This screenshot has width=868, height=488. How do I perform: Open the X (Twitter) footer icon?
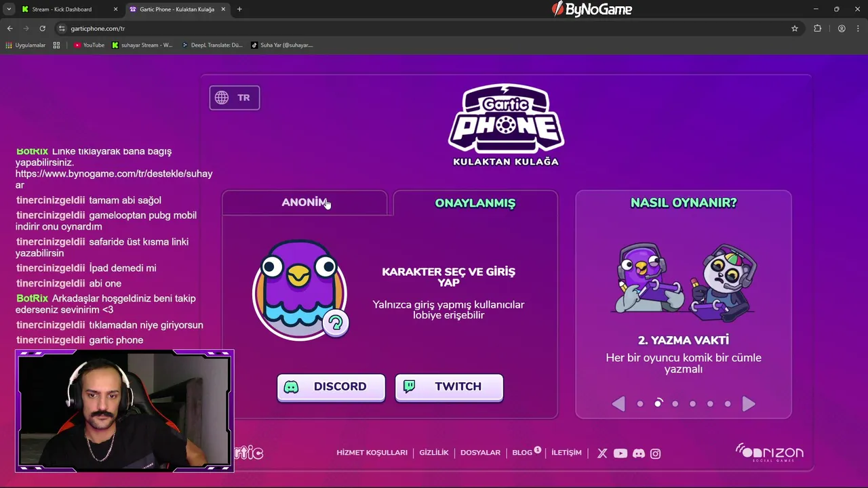[x=602, y=453]
